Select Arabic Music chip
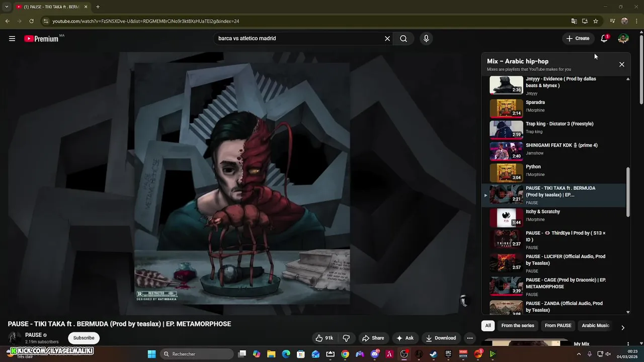 tap(596, 325)
